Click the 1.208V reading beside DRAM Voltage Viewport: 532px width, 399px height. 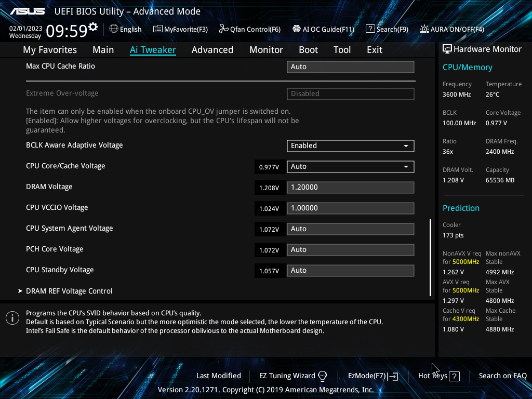(x=269, y=188)
